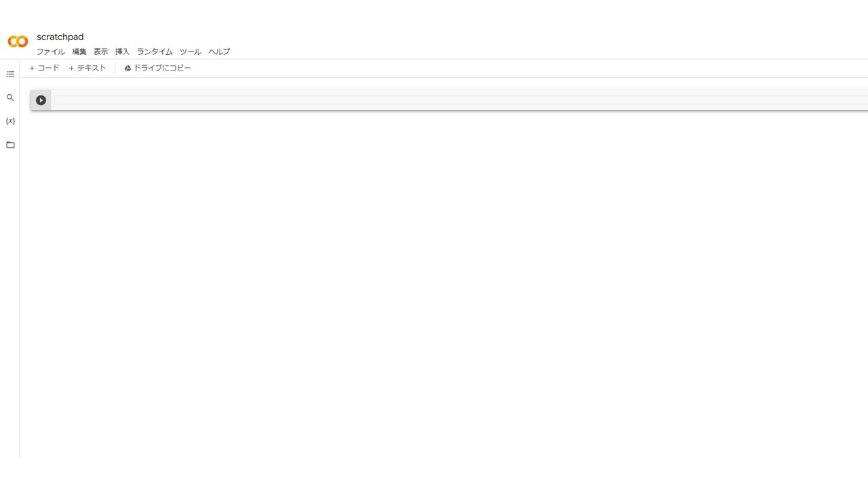Run the code cell with play button
868x488 pixels.
[41, 100]
